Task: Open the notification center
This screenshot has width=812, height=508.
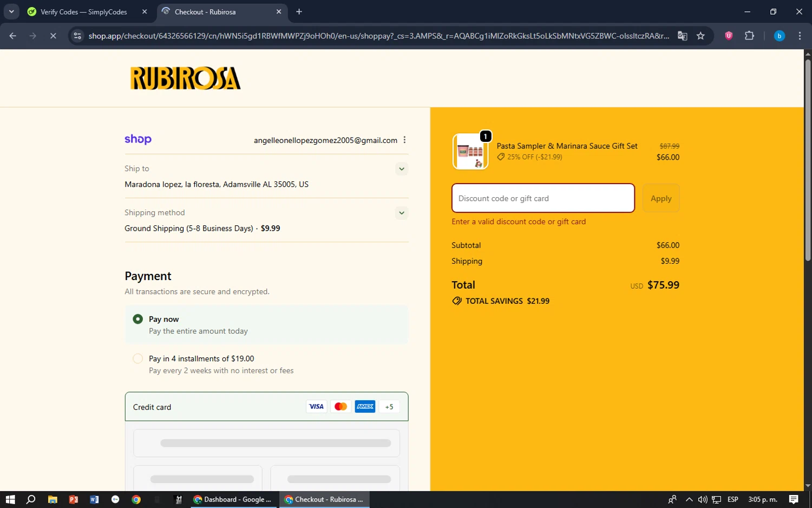Action: (x=794, y=499)
